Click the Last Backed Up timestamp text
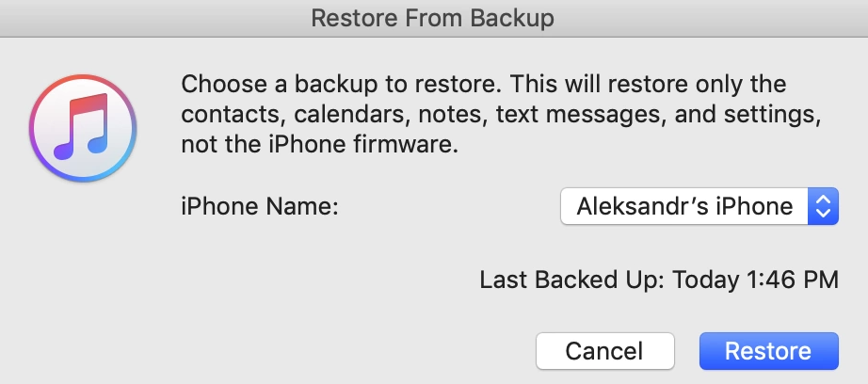Viewport: 868px width, 384px height. click(x=659, y=280)
